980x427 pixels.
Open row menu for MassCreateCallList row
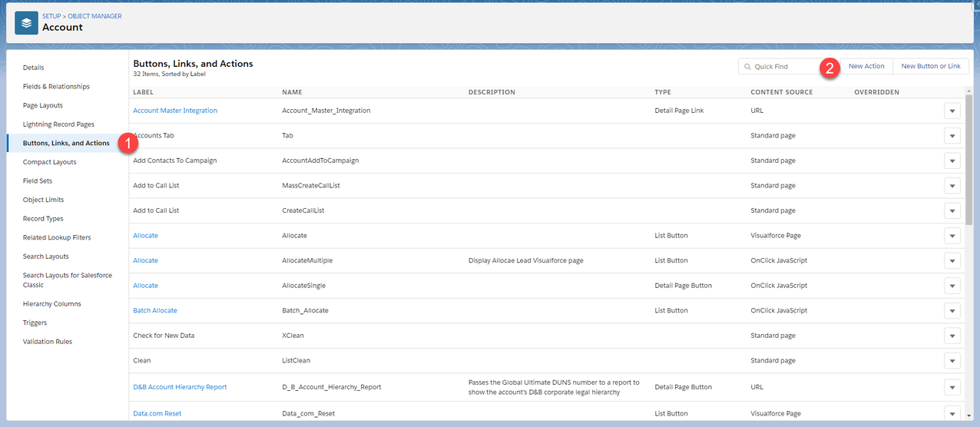pyautogui.click(x=952, y=186)
